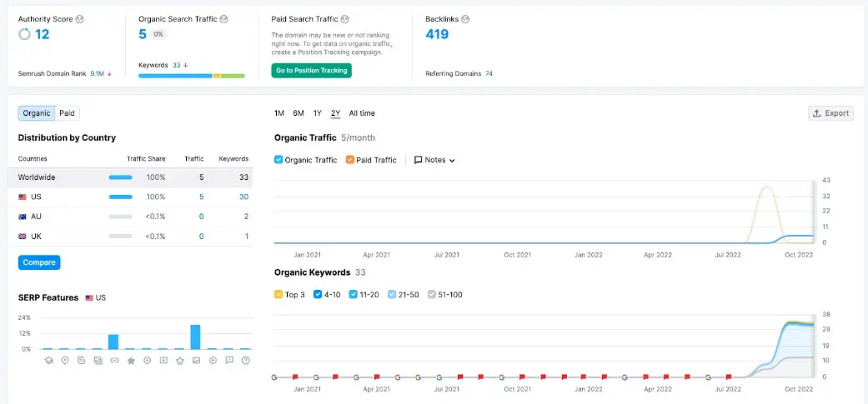Click the question mark SERP feature icon
The image size is (868, 404).
click(x=245, y=361)
